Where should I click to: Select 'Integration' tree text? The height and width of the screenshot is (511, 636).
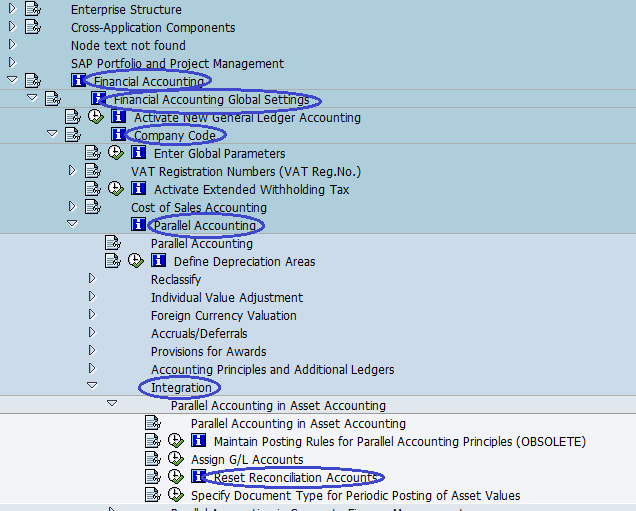coord(181,388)
